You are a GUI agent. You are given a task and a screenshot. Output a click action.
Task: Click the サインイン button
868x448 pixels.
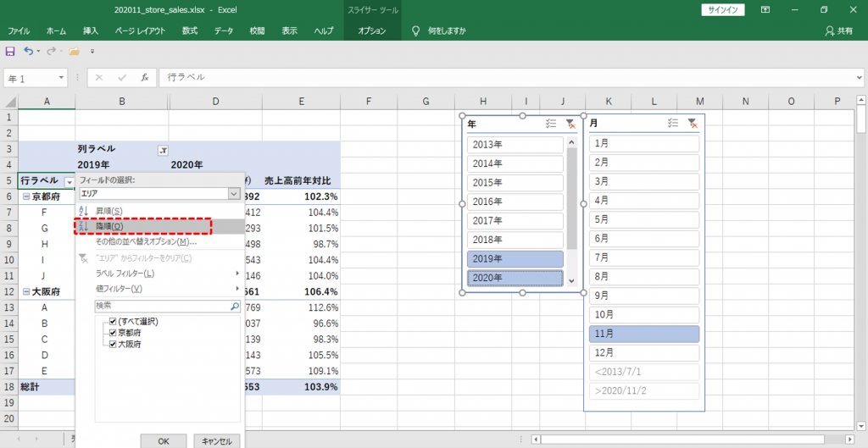[723, 10]
